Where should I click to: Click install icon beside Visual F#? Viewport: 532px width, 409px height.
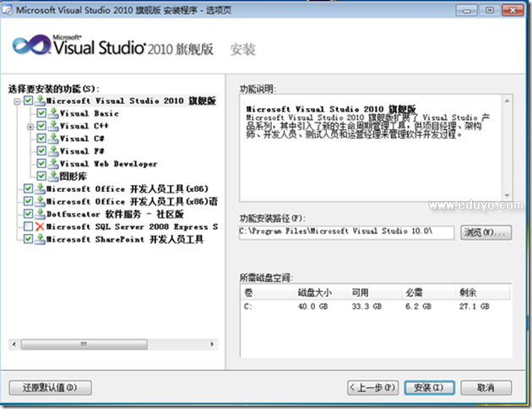click(53, 151)
